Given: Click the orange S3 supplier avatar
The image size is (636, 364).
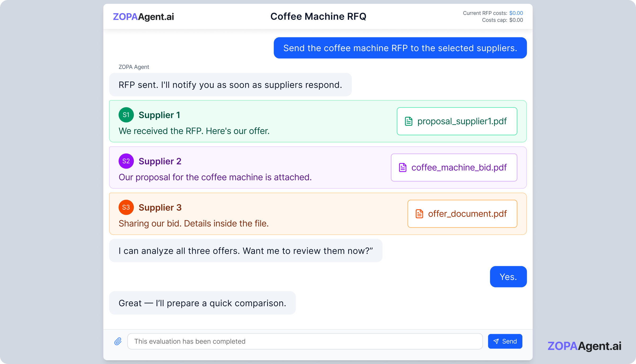Looking at the screenshot, I should 126,207.
